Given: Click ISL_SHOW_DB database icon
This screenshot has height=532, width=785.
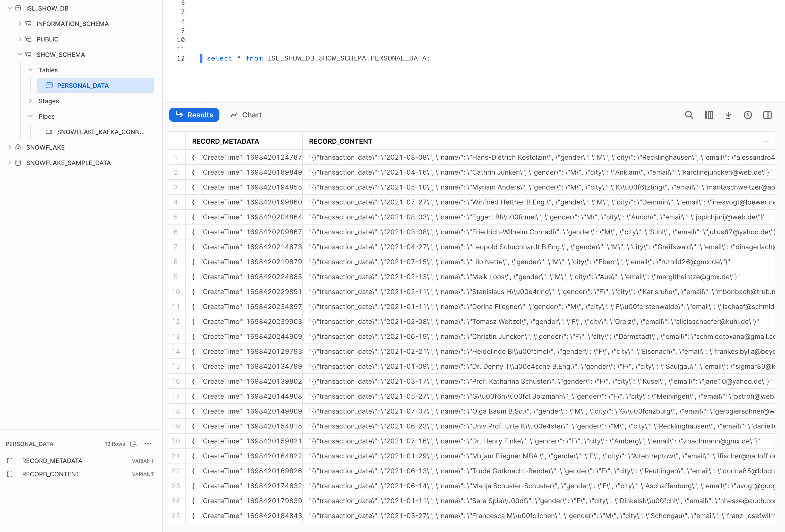Looking at the screenshot, I should (x=18, y=8).
